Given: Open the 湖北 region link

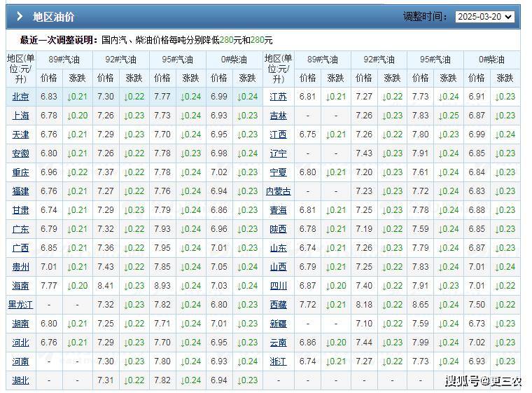Looking at the screenshot, I should click(x=21, y=380).
